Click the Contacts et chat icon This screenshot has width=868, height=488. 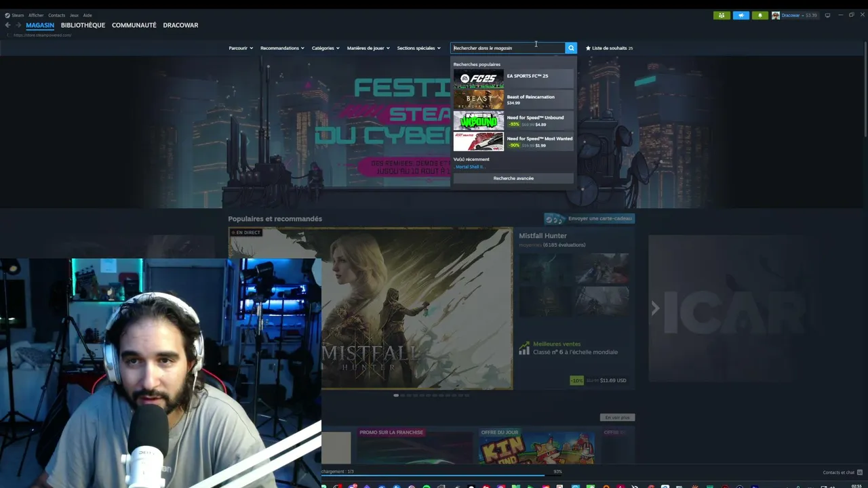coord(860,472)
